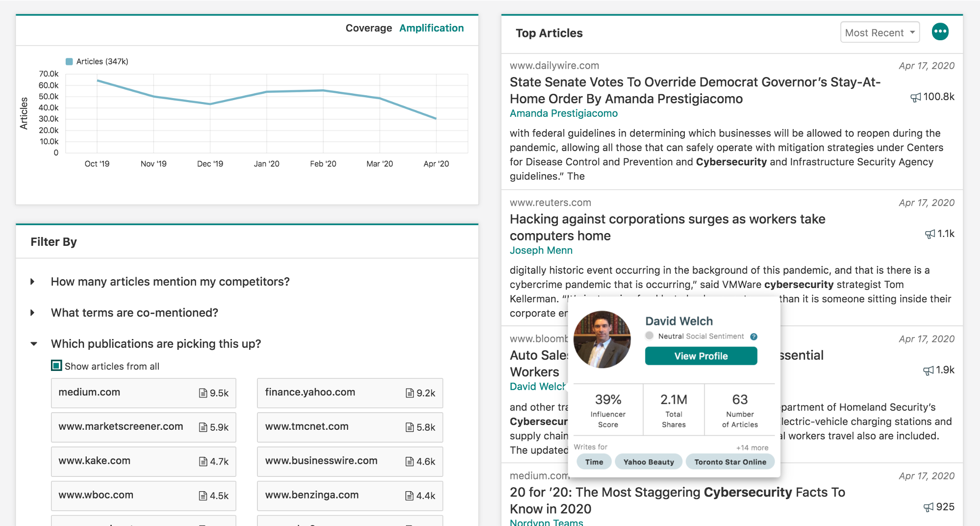Open author link Joseph Menn
980x526 pixels.
tap(541, 251)
